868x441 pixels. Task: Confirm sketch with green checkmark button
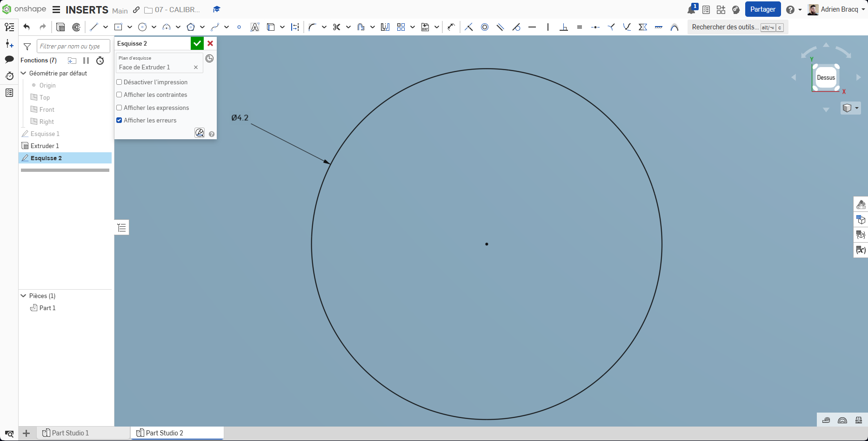(x=197, y=43)
